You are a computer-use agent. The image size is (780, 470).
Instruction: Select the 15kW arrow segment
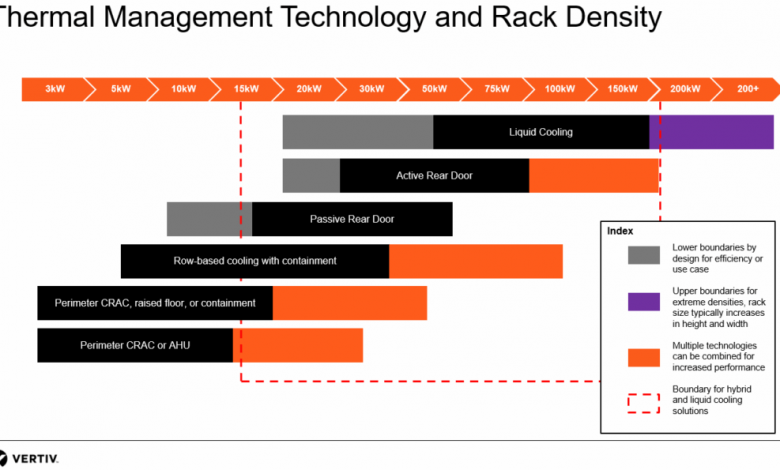click(246, 90)
